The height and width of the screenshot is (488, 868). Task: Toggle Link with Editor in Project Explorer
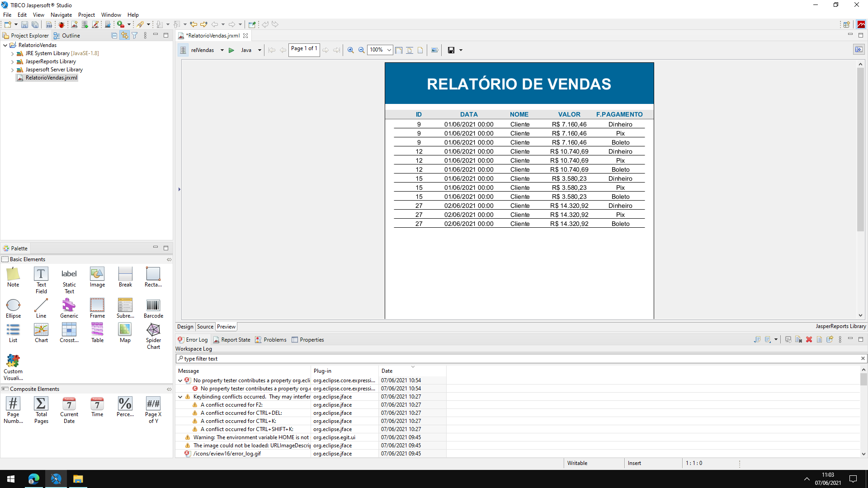(124, 35)
